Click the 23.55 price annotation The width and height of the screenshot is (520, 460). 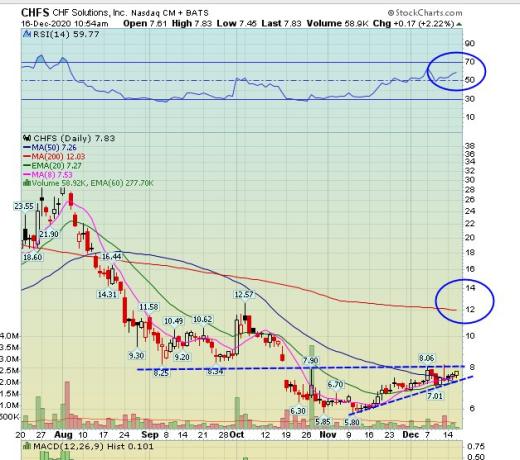click(24, 206)
